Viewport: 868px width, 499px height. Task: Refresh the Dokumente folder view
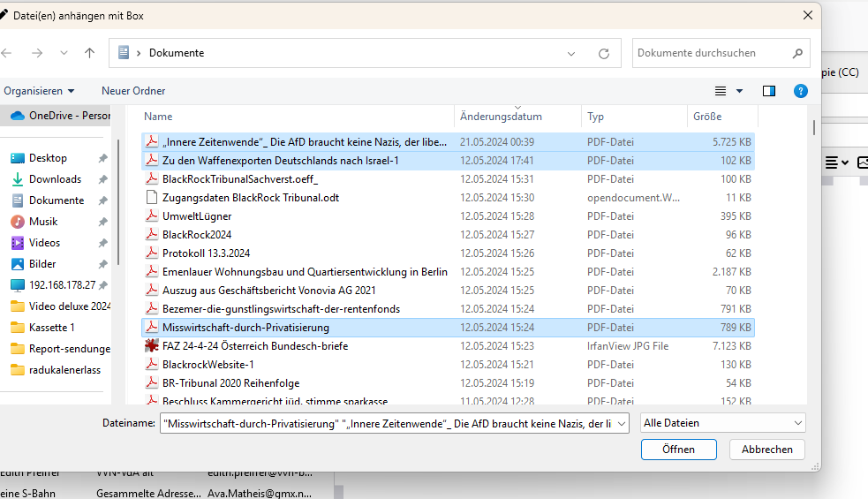click(x=604, y=53)
